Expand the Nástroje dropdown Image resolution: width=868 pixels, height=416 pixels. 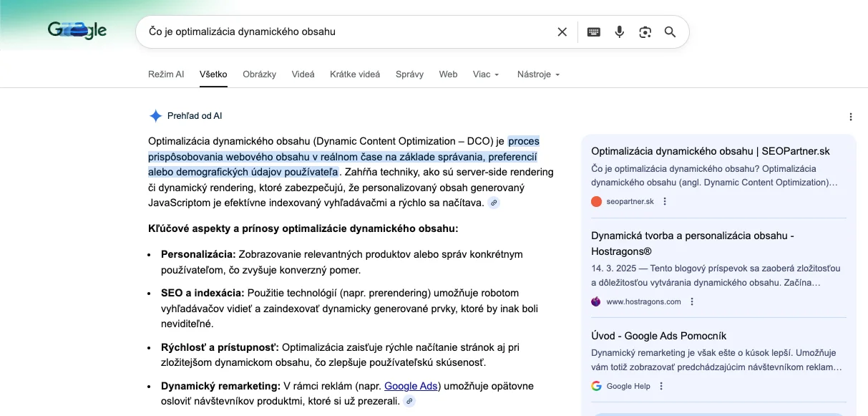coord(538,74)
